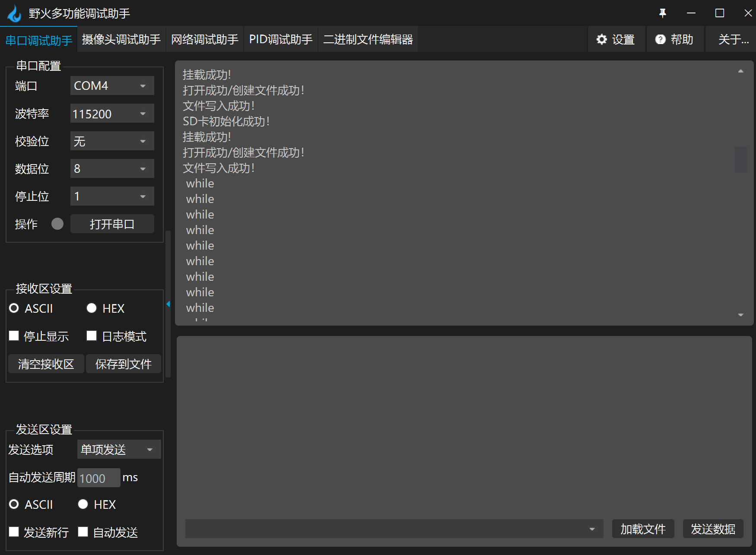Minimize the debug assistant window

[x=691, y=13]
